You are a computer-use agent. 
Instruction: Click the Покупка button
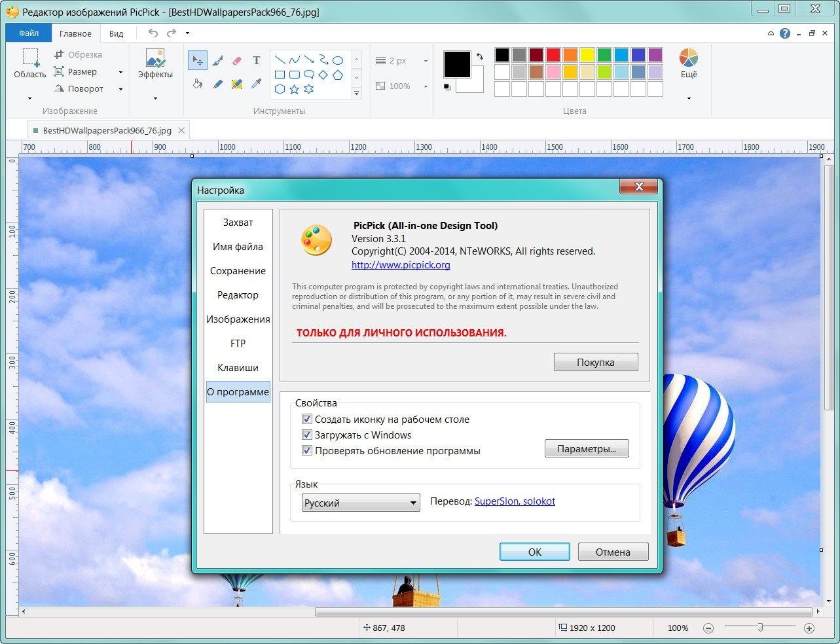596,362
